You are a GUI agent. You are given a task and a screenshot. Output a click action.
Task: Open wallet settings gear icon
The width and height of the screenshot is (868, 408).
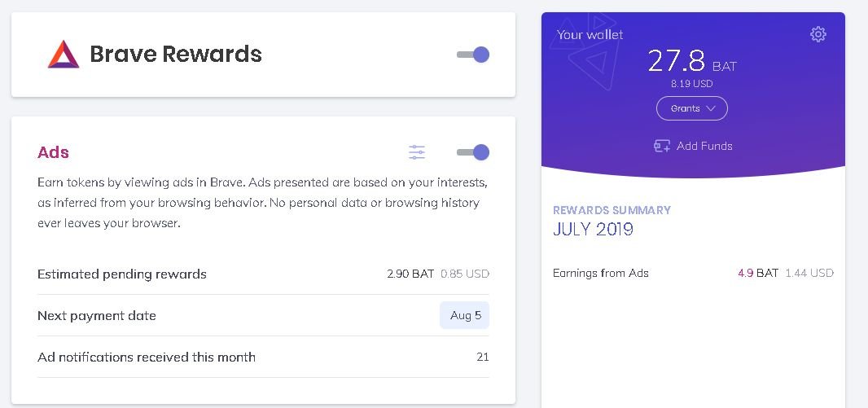(x=818, y=34)
